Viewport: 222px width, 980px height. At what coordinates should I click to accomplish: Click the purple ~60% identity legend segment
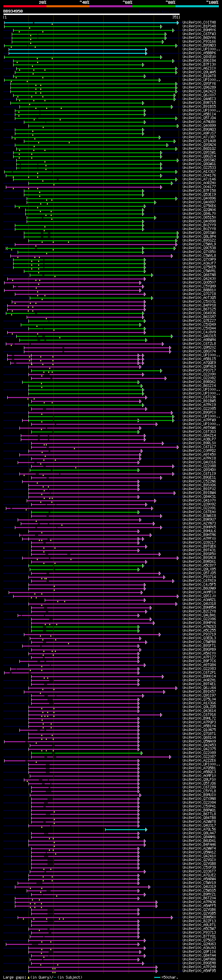pos(111,6)
